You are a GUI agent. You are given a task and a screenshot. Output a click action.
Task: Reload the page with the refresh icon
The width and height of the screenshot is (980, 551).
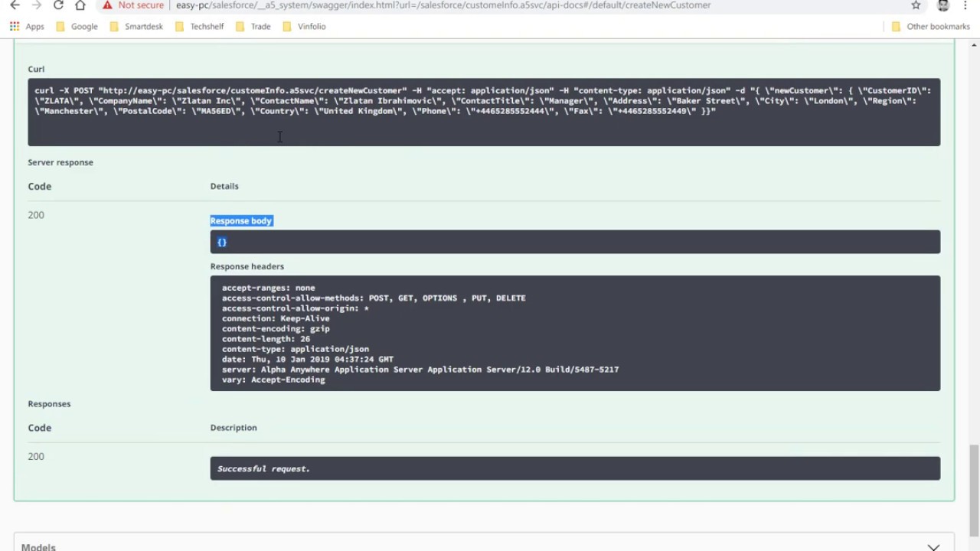[58, 5]
